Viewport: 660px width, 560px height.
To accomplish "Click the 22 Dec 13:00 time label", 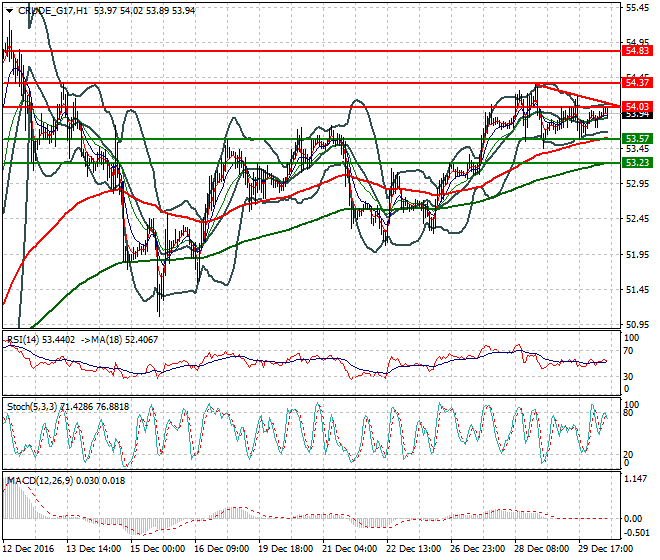I will (x=414, y=549).
